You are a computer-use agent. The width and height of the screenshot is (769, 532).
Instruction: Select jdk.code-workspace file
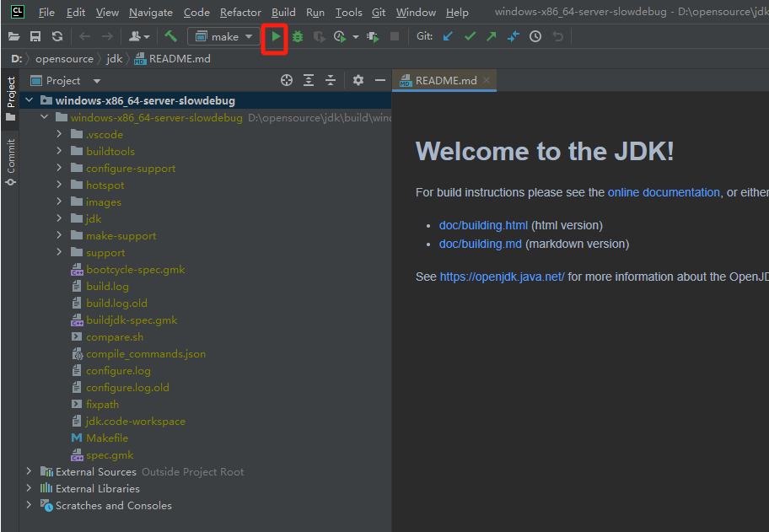click(x=136, y=422)
